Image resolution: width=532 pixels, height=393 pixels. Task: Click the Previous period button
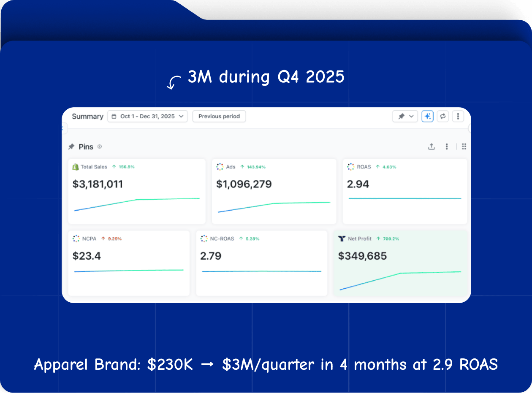pos(219,117)
